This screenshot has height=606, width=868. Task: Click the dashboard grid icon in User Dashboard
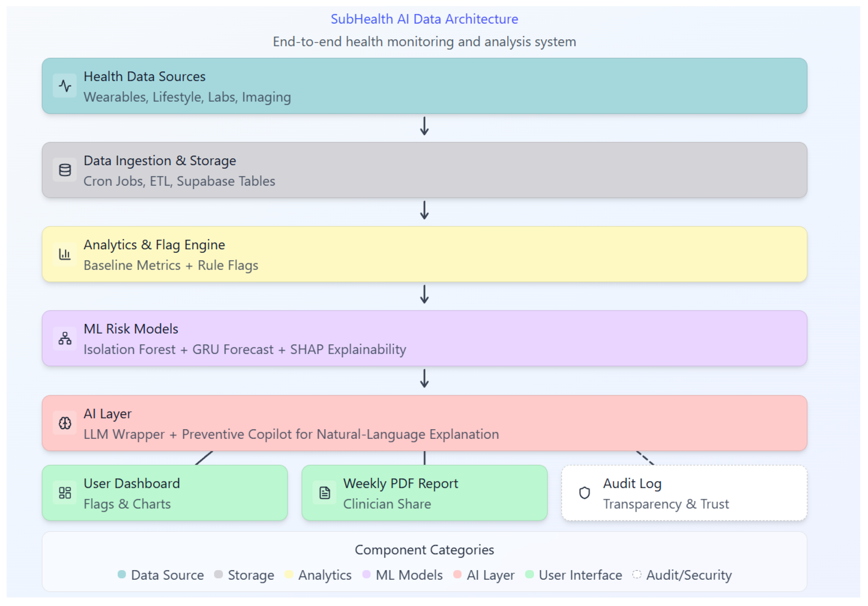point(65,493)
